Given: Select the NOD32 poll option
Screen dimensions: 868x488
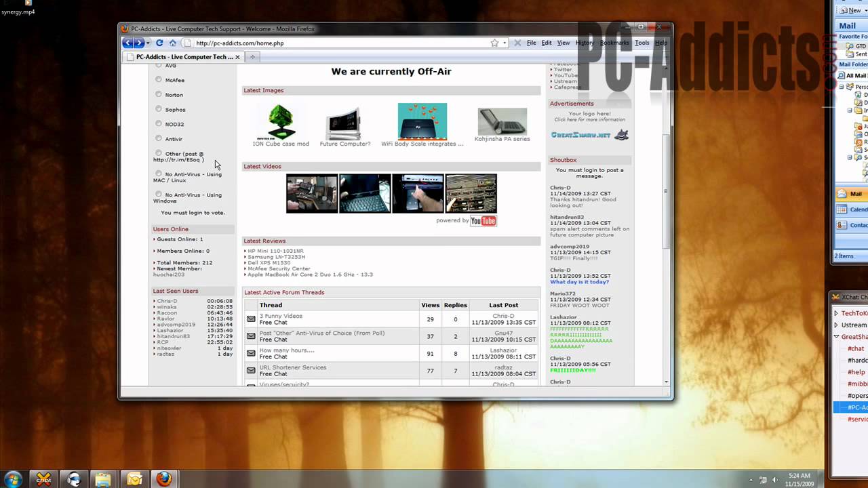Looking at the screenshot, I should [159, 123].
